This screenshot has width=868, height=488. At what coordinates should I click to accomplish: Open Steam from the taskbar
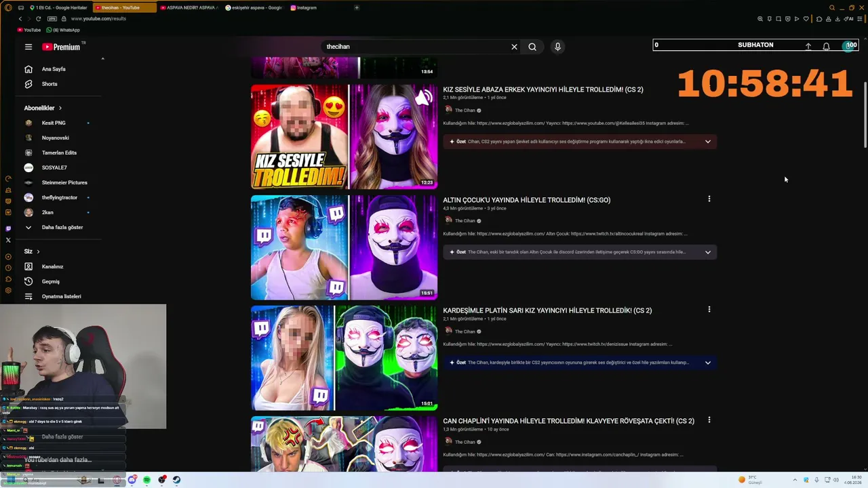point(176,480)
